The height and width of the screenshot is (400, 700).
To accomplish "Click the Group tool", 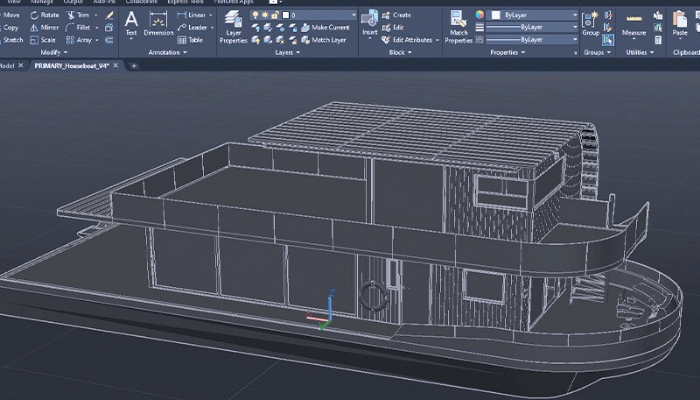I will 590,24.
